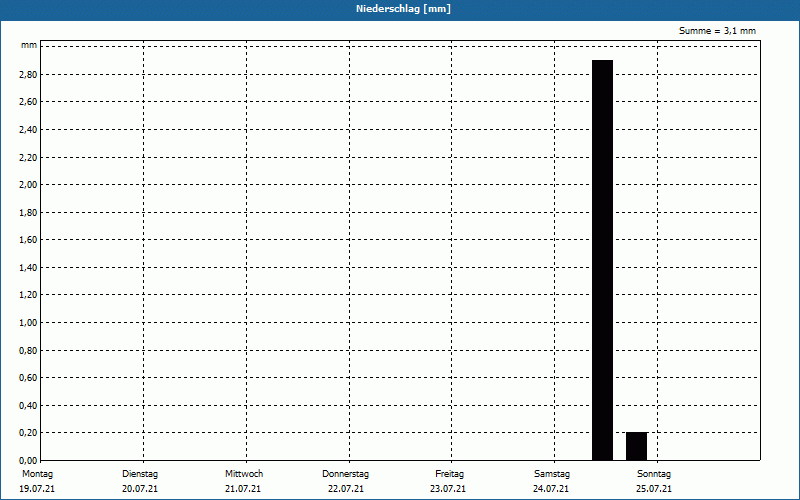Click the Montag day label
Viewport: 800px width, 500px height.
coord(37,474)
